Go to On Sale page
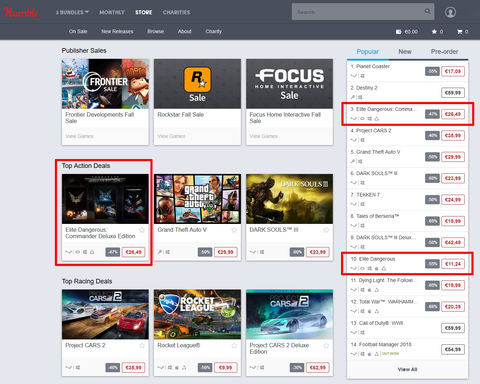480x384 pixels. tap(78, 31)
